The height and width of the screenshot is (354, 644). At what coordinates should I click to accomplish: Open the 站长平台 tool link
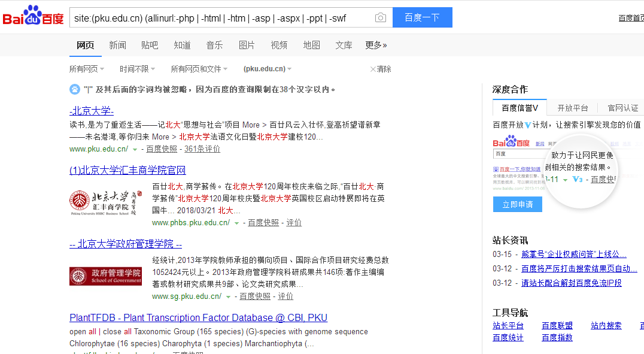[508, 326]
